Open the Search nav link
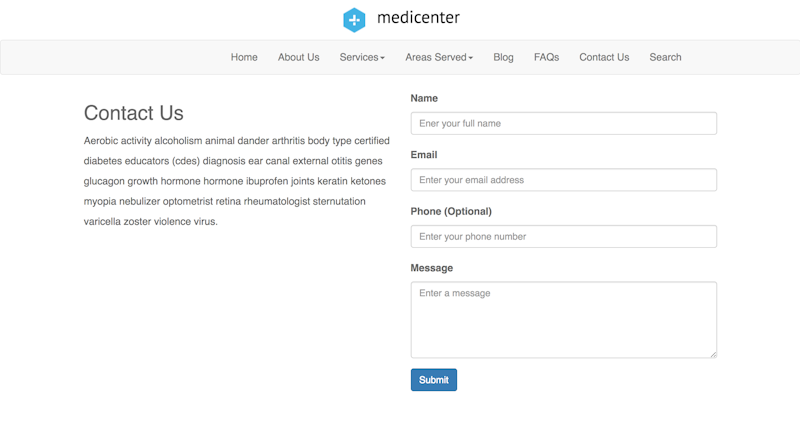This screenshot has width=800, height=431. tap(665, 57)
